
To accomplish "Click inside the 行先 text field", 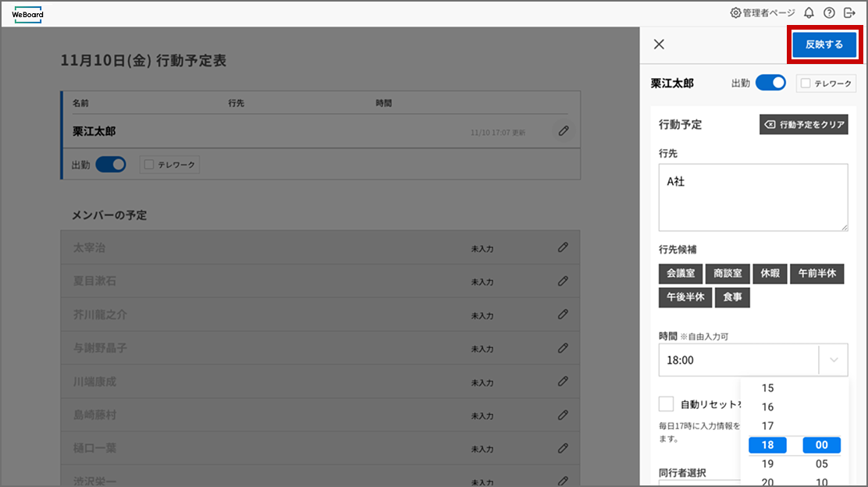I will (x=753, y=195).
